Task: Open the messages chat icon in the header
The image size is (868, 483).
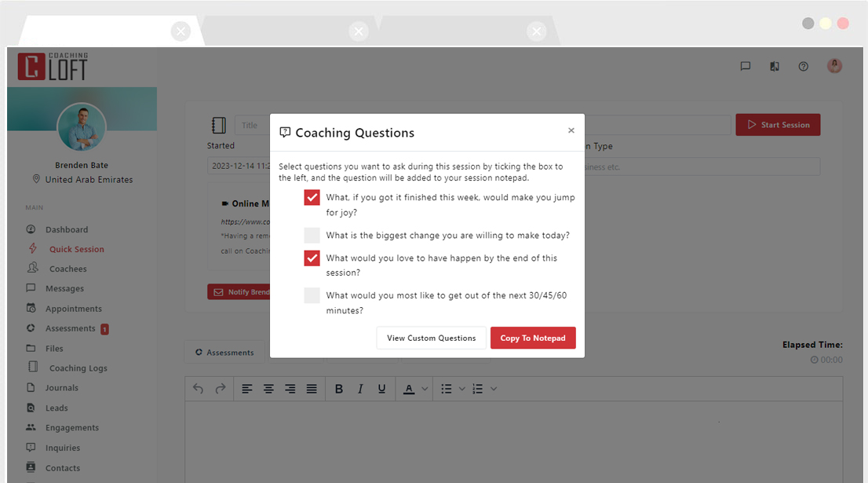Action: (x=745, y=66)
